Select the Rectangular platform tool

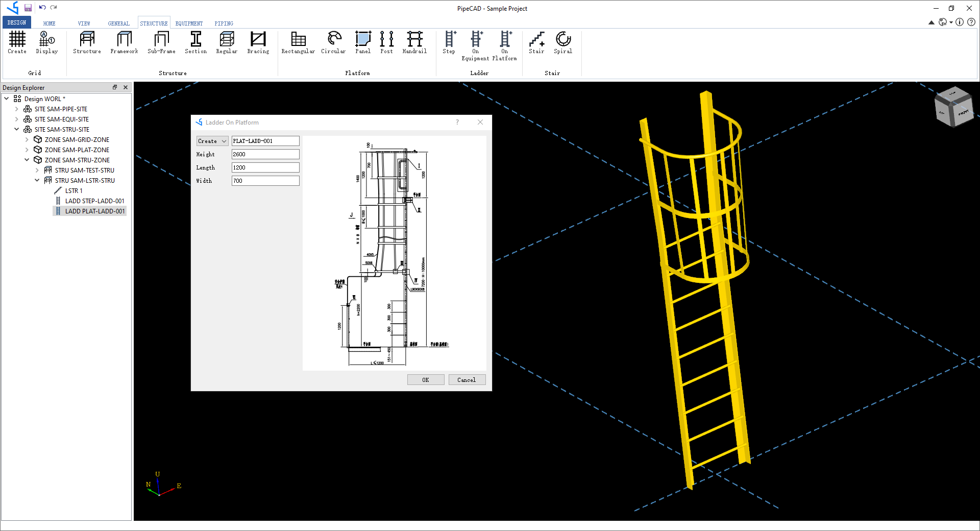point(298,43)
